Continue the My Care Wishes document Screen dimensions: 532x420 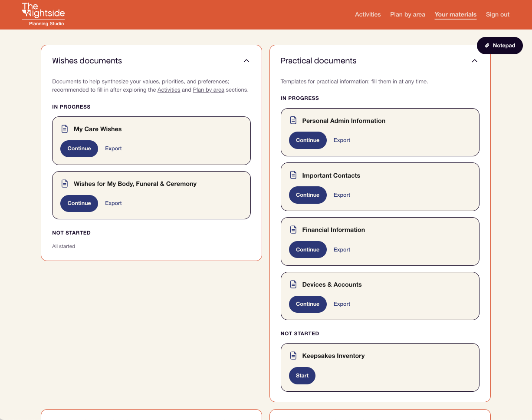click(79, 149)
